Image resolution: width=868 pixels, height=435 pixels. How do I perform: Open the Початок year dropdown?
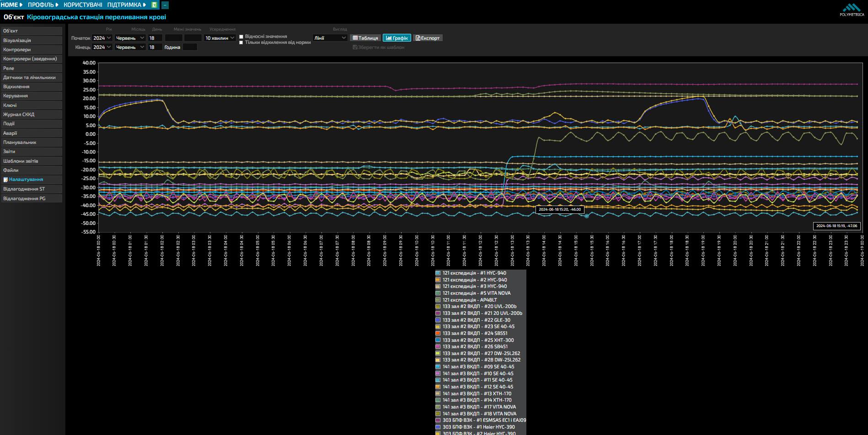tap(102, 38)
